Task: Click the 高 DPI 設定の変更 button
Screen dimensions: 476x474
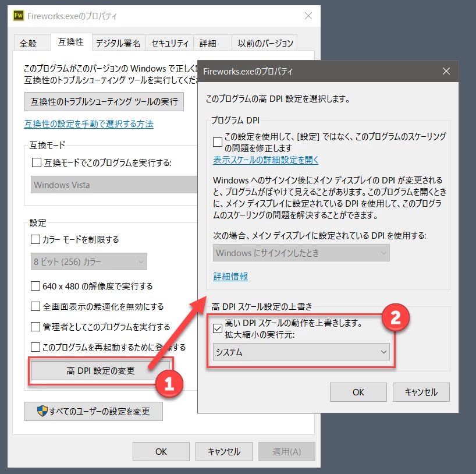Action: pyautogui.click(x=101, y=370)
